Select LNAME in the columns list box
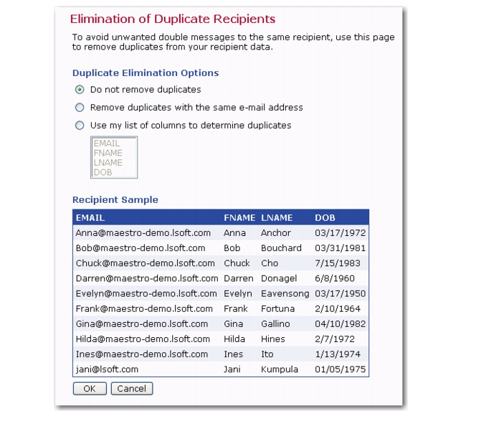The width and height of the screenshot is (504, 421). pos(108,163)
